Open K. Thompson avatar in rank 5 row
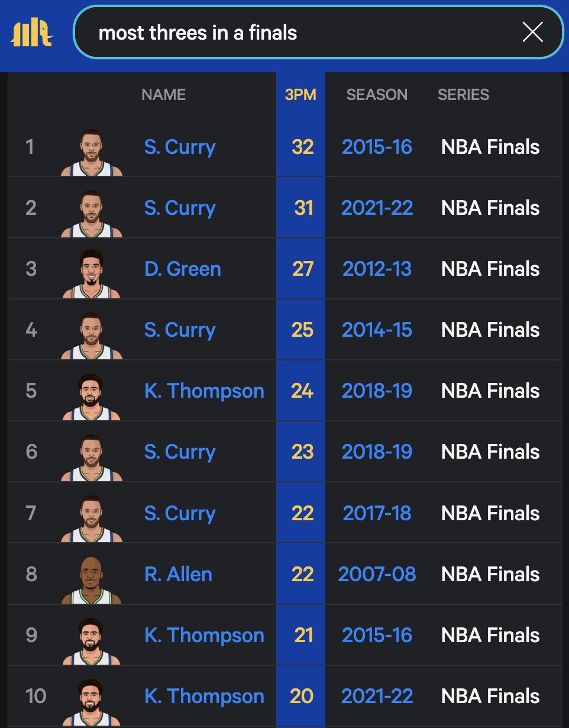This screenshot has width=569, height=728. (x=91, y=396)
